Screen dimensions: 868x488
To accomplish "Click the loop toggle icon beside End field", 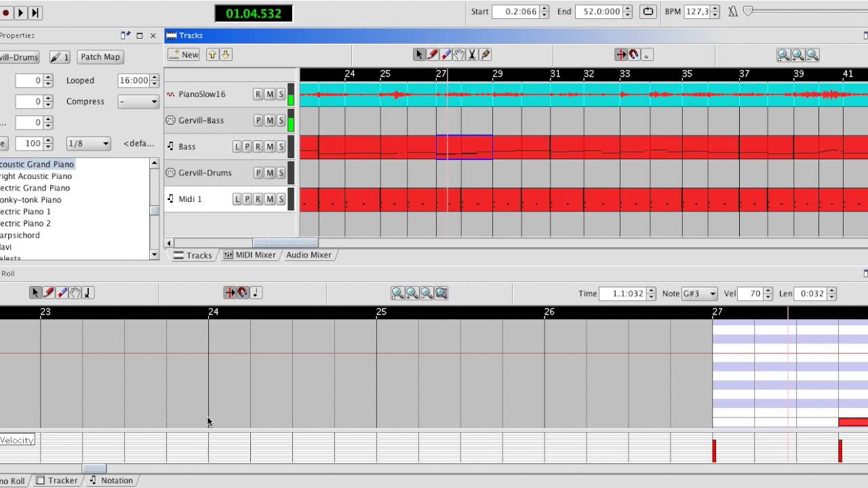I will coord(648,12).
